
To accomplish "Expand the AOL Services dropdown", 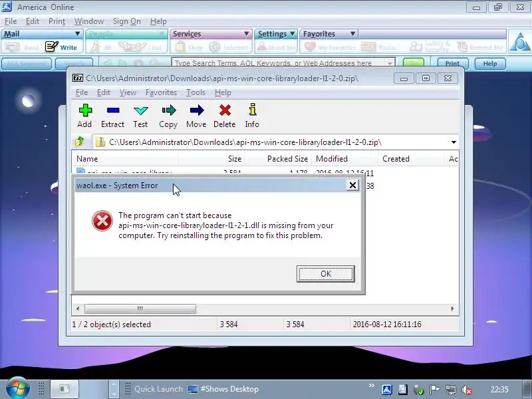I will [246, 34].
